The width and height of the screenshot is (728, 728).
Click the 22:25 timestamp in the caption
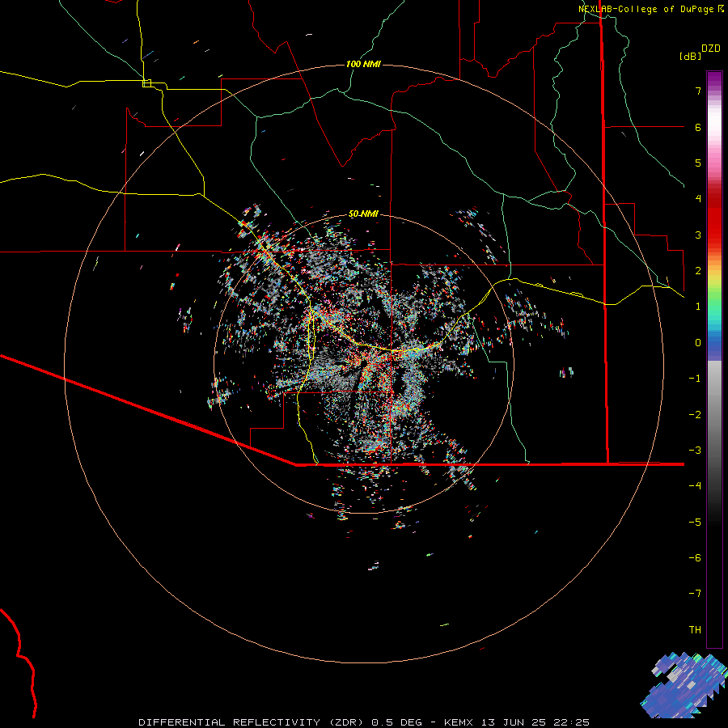pyautogui.click(x=572, y=722)
